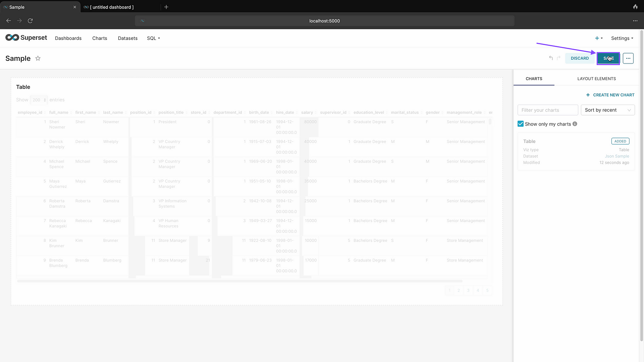Open a new browser tab with plus icon
644x362 pixels.
point(166,7)
